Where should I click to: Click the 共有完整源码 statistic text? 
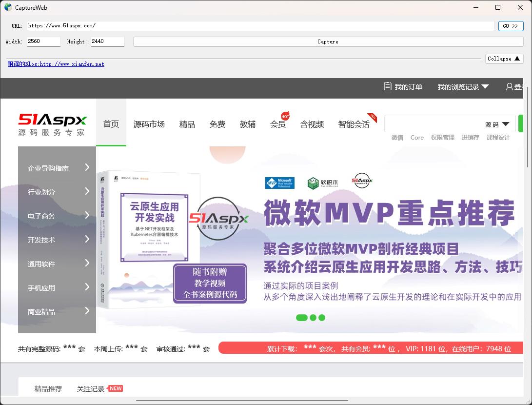point(52,348)
